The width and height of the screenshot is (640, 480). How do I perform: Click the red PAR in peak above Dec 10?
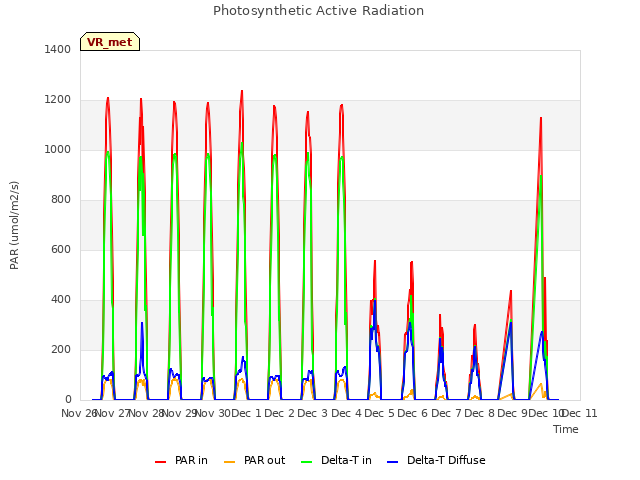(x=541, y=118)
